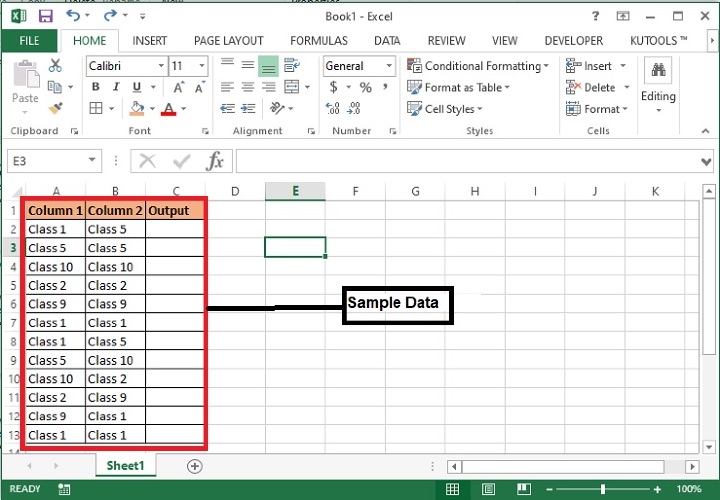The width and height of the screenshot is (720, 500).
Task: Apply Percent Style format
Action: click(366, 87)
